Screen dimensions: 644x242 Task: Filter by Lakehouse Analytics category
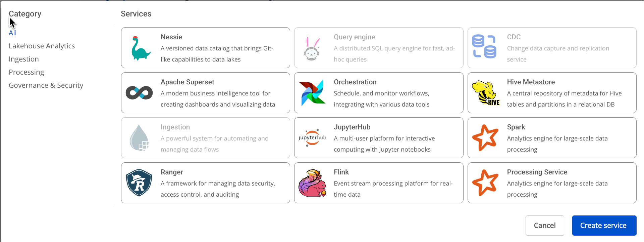point(42,46)
